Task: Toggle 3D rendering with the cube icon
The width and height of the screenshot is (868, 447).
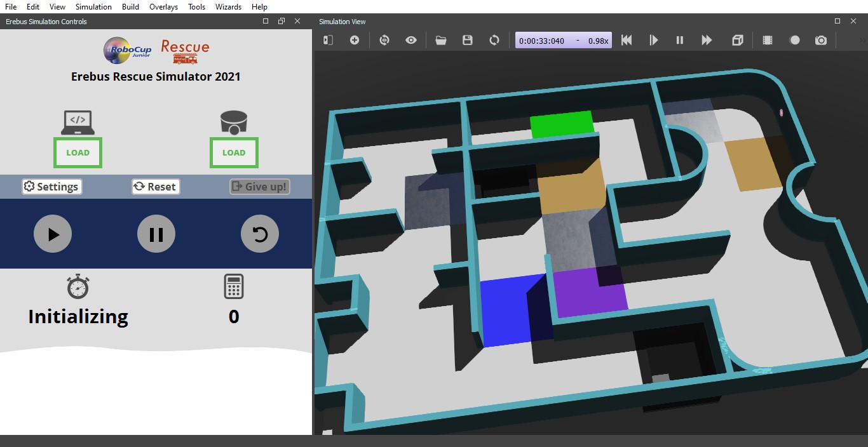Action: tap(737, 40)
